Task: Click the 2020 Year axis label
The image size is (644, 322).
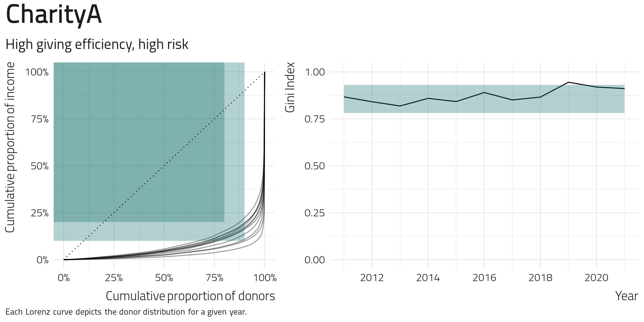Action: click(x=596, y=278)
